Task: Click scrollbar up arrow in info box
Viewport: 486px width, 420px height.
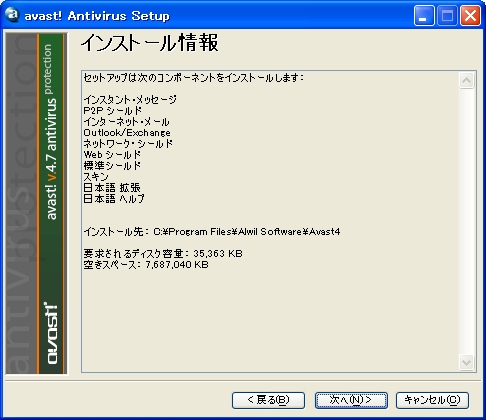Action: tap(466, 80)
